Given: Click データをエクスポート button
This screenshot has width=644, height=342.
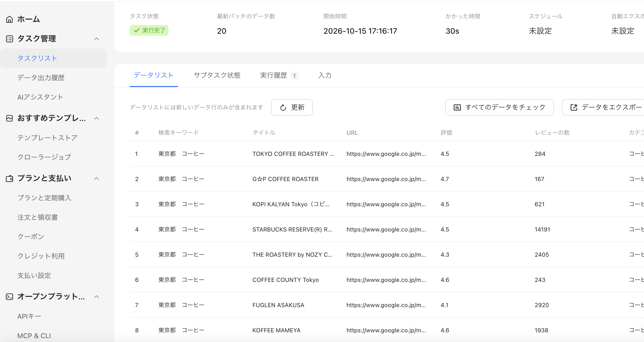Looking at the screenshot, I should pos(603,108).
